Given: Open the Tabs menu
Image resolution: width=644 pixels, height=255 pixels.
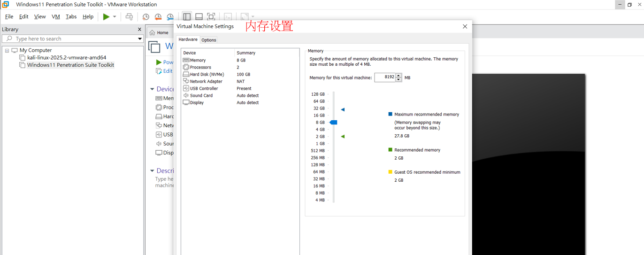Looking at the screenshot, I should coord(71,16).
